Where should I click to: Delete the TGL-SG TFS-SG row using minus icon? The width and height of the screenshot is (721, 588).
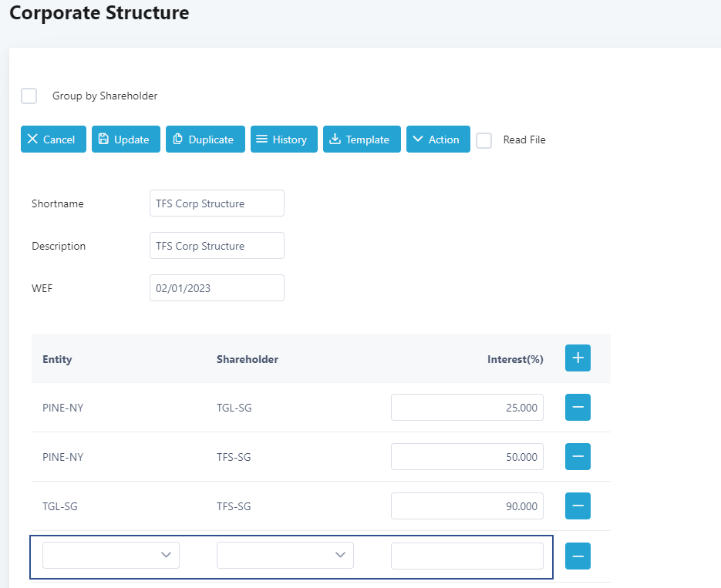pos(578,506)
